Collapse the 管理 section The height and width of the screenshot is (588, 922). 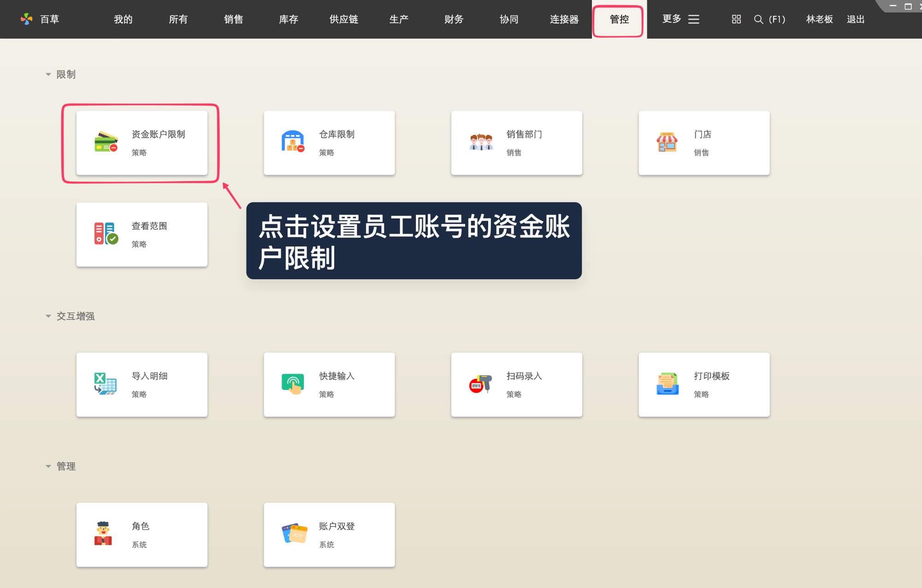[47, 466]
